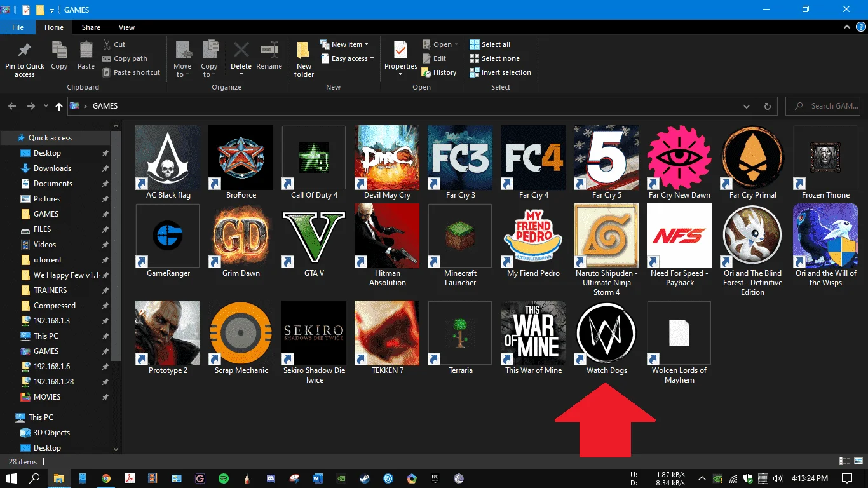Switch to large thumbnails view in status bar

click(858, 461)
